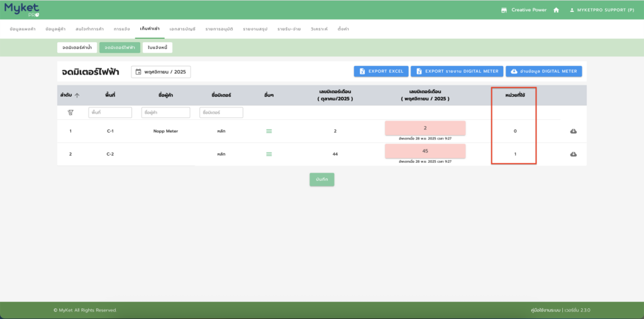Open MYKETPRO SUPPORT (P) user menu
The image size is (644, 319).
tap(602, 10)
